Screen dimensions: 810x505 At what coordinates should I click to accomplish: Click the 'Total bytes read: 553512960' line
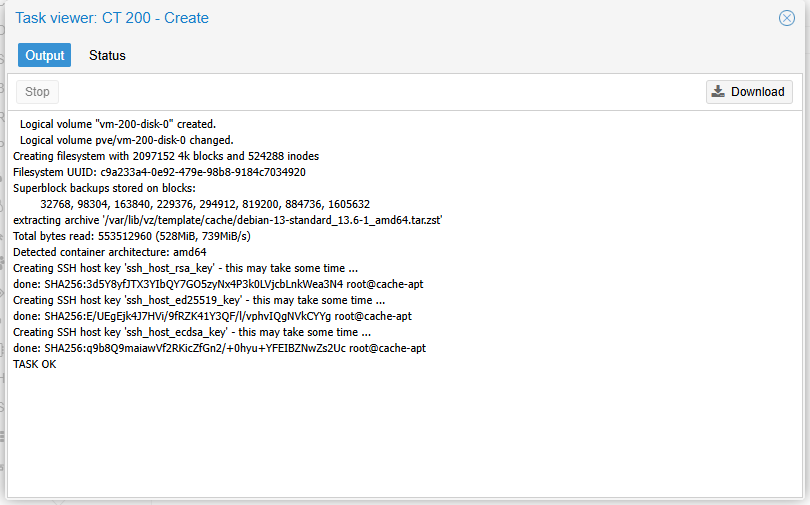pyautogui.click(x=132, y=236)
